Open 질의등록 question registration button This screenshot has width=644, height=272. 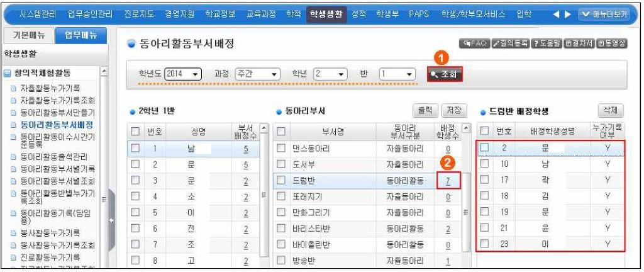[x=510, y=43]
